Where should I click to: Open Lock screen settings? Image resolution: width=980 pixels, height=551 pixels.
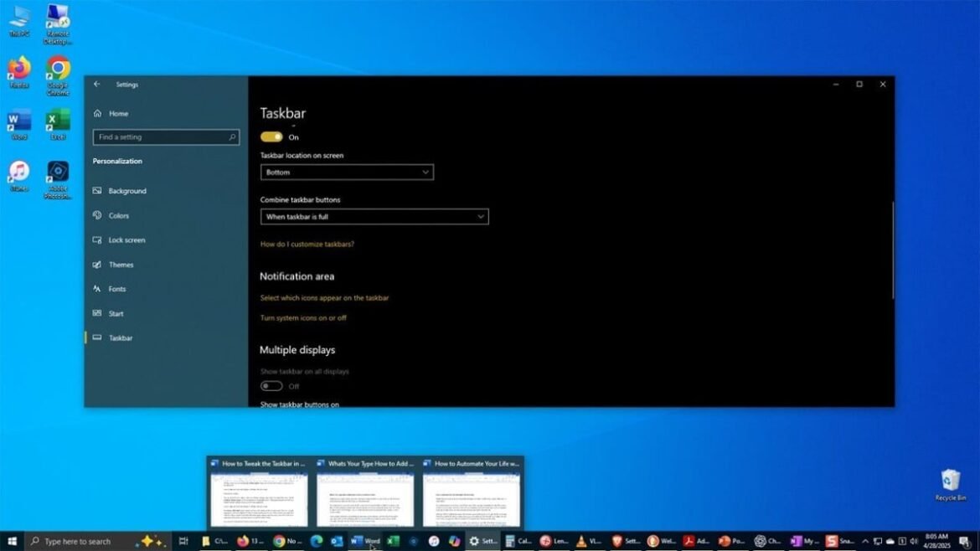(127, 239)
